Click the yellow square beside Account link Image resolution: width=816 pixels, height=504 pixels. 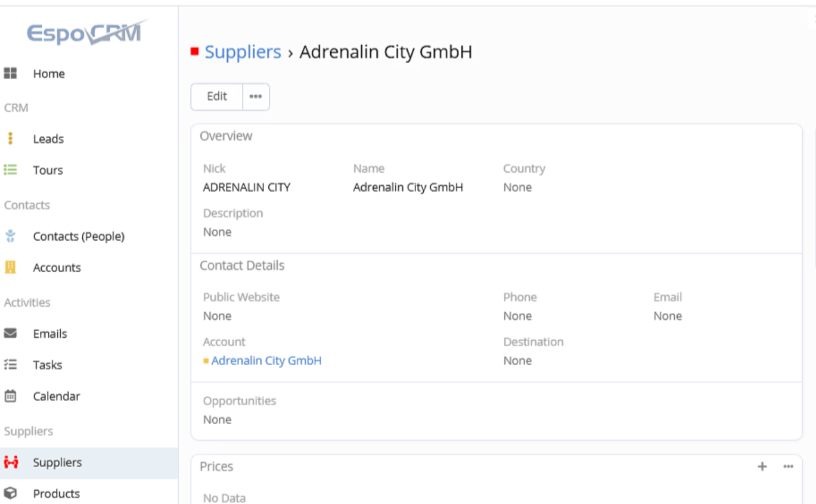click(206, 360)
